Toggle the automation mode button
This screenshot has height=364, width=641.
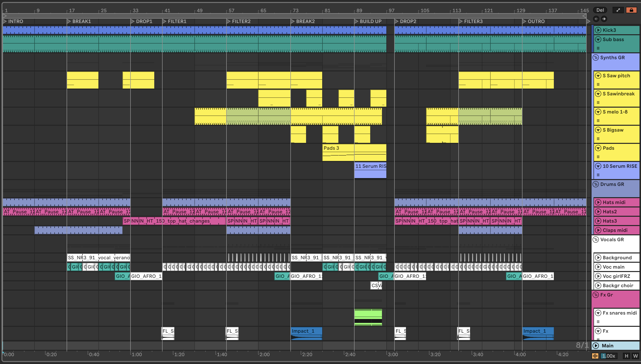(x=618, y=10)
